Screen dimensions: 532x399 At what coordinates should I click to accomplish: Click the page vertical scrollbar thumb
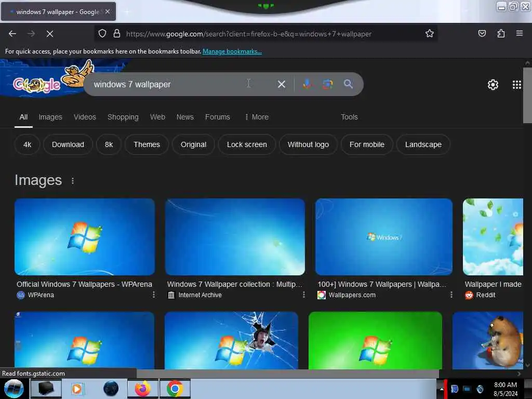click(527, 96)
